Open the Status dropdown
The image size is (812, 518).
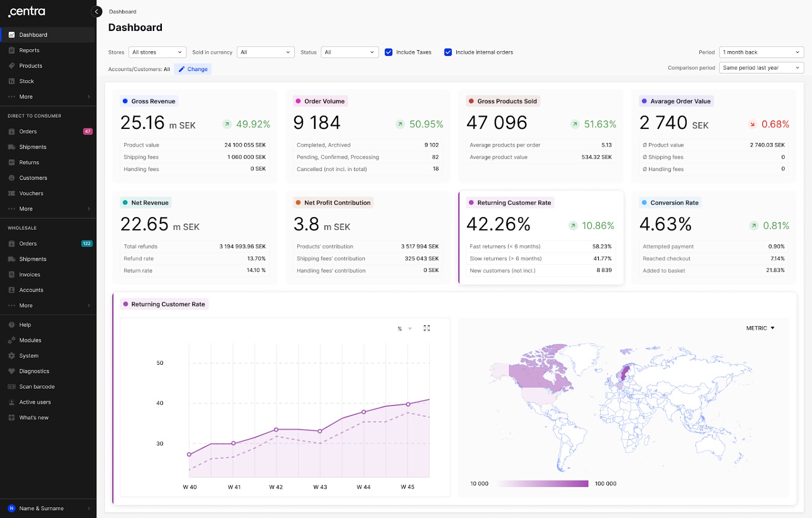click(x=350, y=52)
